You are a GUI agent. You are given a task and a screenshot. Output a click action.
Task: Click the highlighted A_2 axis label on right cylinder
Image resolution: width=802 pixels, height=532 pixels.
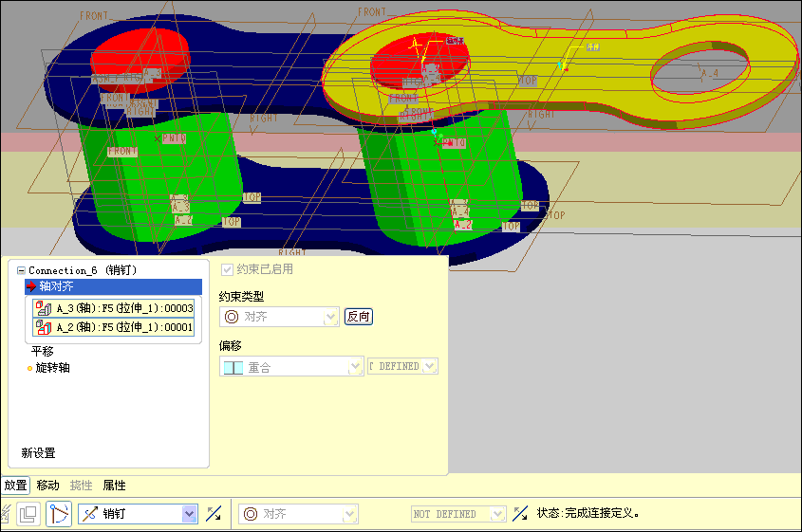(463, 225)
